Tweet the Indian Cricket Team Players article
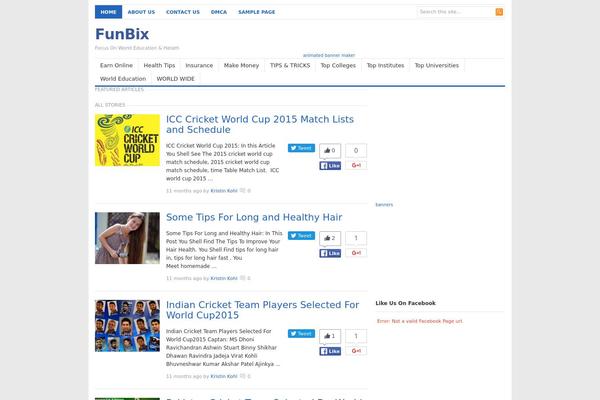 click(x=301, y=333)
